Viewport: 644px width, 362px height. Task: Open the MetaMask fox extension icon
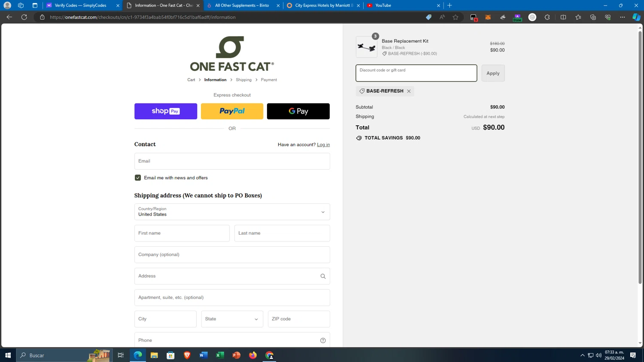[x=488, y=17]
